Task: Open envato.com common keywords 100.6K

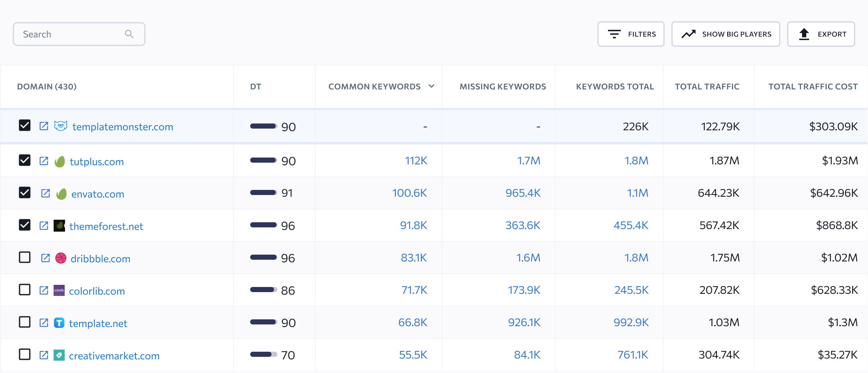Action: (x=410, y=193)
